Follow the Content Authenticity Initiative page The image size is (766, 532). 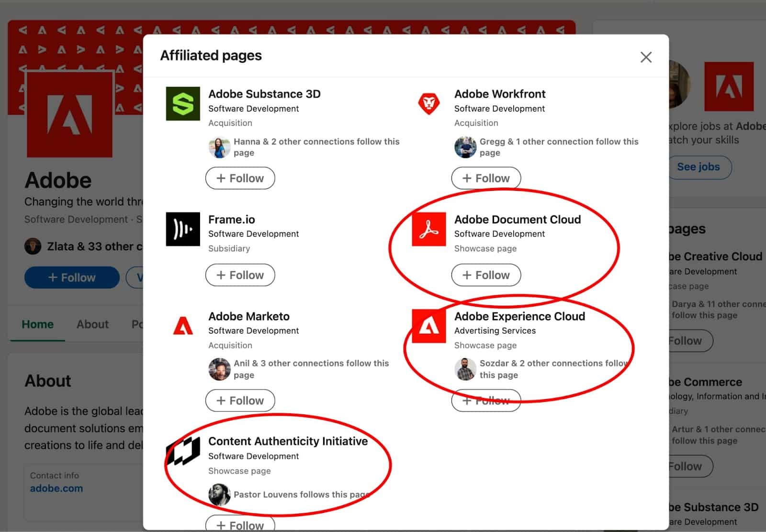pyautogui.click(x=240, y=525)
